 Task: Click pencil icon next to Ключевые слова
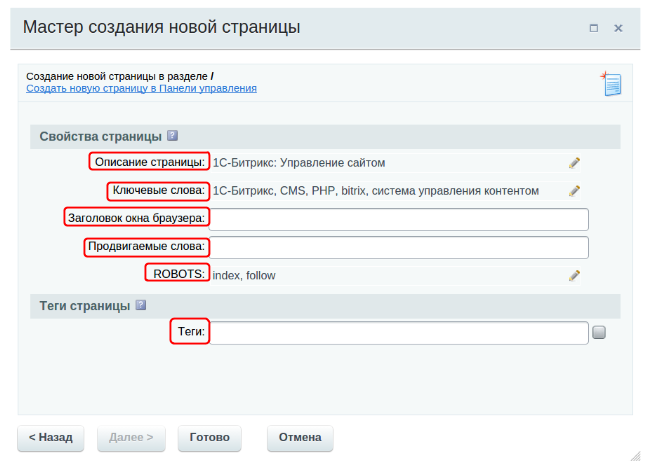point(574,191)
